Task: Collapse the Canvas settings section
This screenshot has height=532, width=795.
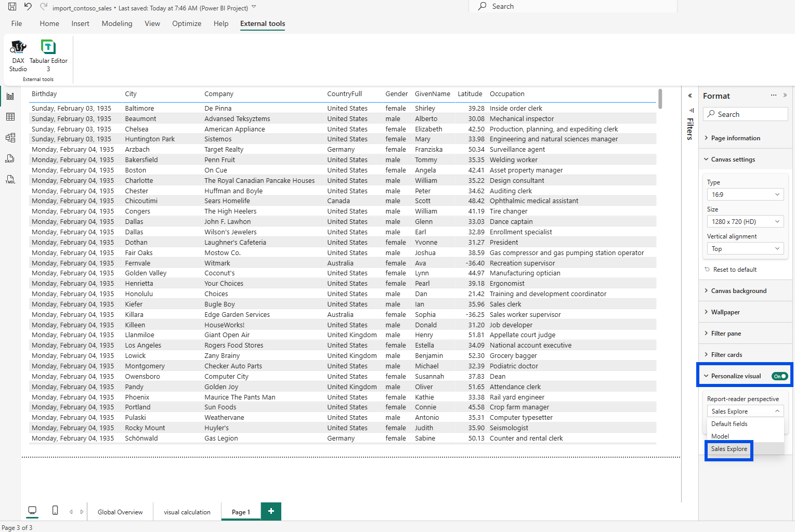Action: tap(746, 159)
